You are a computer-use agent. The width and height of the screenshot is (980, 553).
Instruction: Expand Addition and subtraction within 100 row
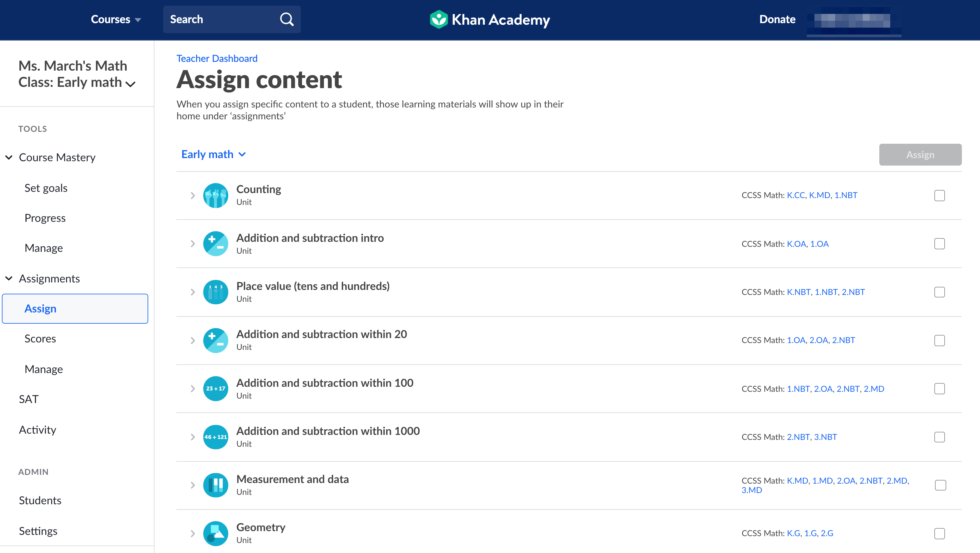pos(193,388)
